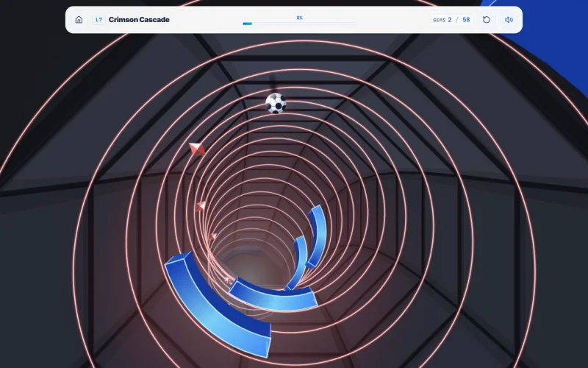Image resolution: width=588 pixels, height=368 pixels.
Task: Click the soccer ball in the tunnel
Action: point(276,103)
